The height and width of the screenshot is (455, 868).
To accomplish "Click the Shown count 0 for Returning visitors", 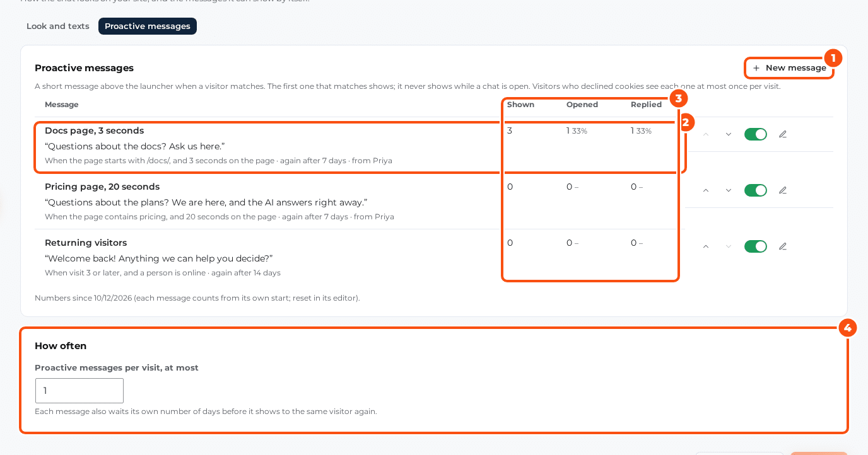I will coord(510,243).
